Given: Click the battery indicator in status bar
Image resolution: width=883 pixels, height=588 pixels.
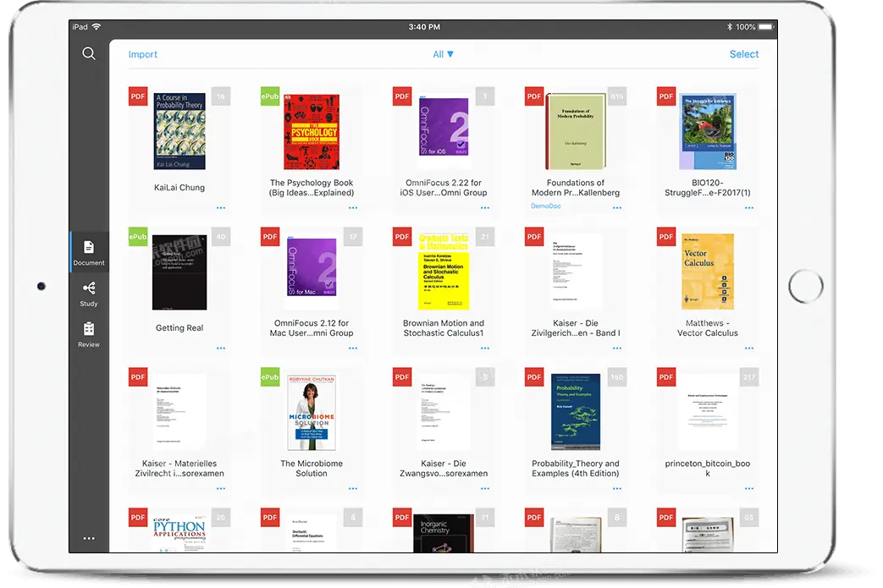Looking at the screenshot, I should pyautogui.click(x=766, y=27).
